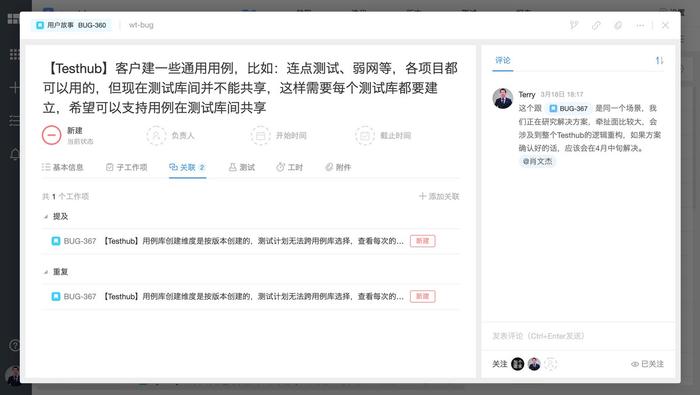
Task: Click the story type icon in 重复 row
Action: (56, 296)
